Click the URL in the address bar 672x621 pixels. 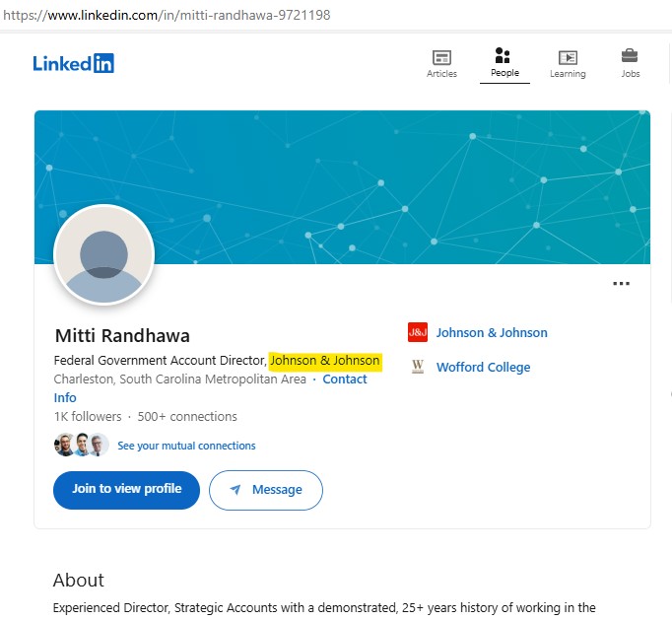pyautogui.click(x=167, y=15)
